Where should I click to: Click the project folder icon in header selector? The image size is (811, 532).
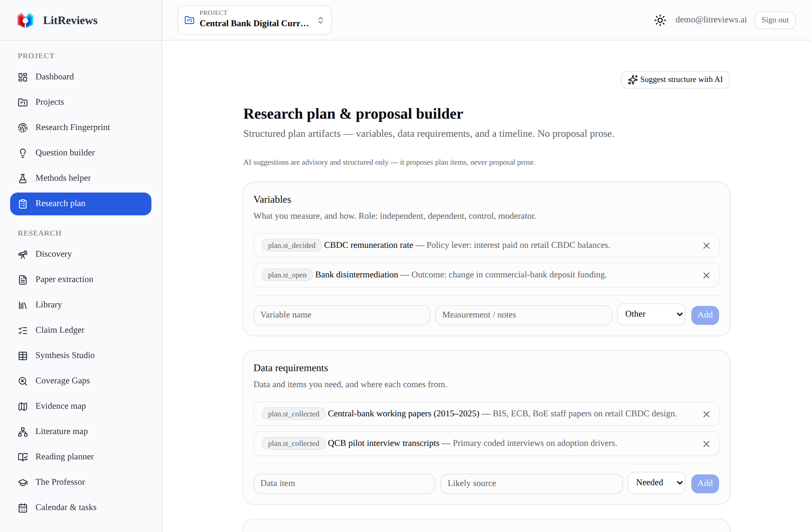coord(190,20)
